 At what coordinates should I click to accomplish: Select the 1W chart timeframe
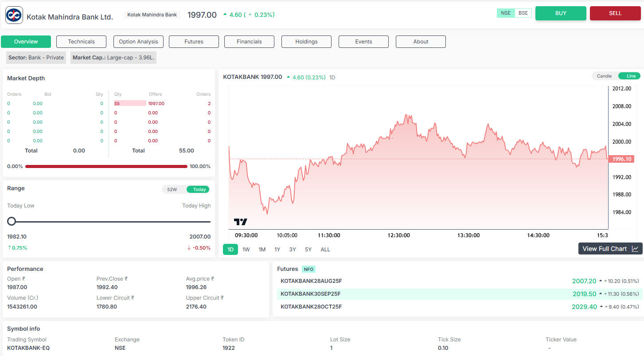coord(246,250)
